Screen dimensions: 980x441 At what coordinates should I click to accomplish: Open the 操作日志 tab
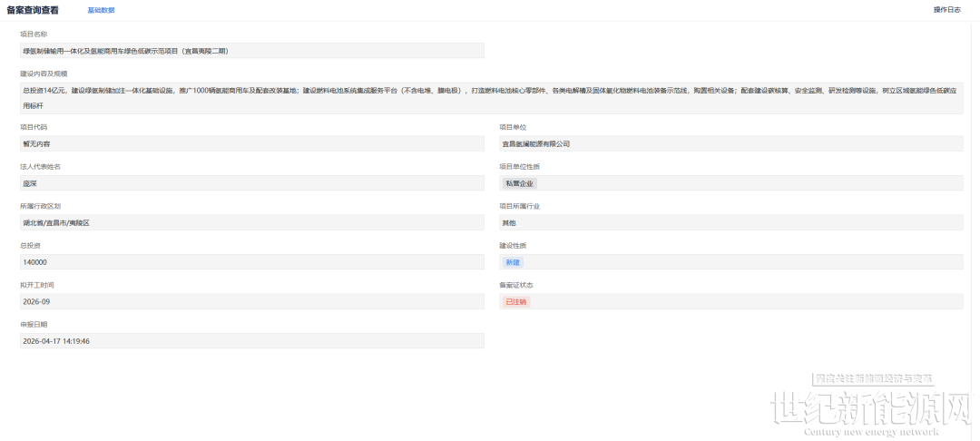(946, 10)
